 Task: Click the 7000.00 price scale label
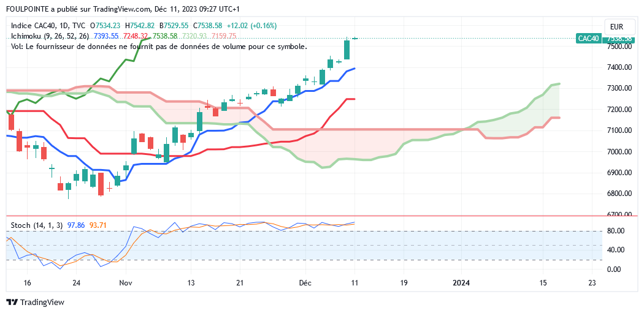tap(619, 152)
